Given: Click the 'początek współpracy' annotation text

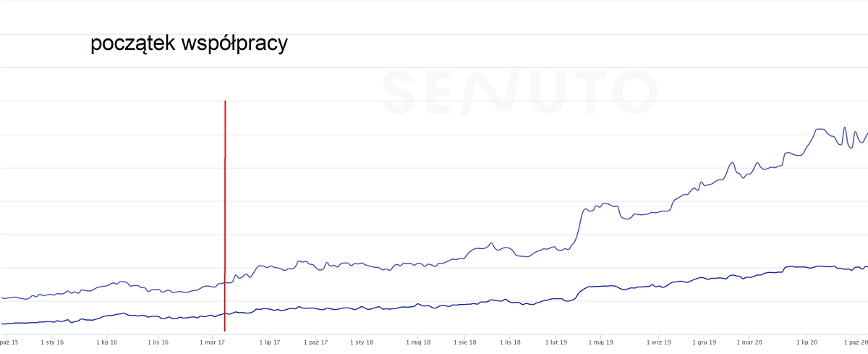Looking at the screenshot, I should click(x=189, y=43).
